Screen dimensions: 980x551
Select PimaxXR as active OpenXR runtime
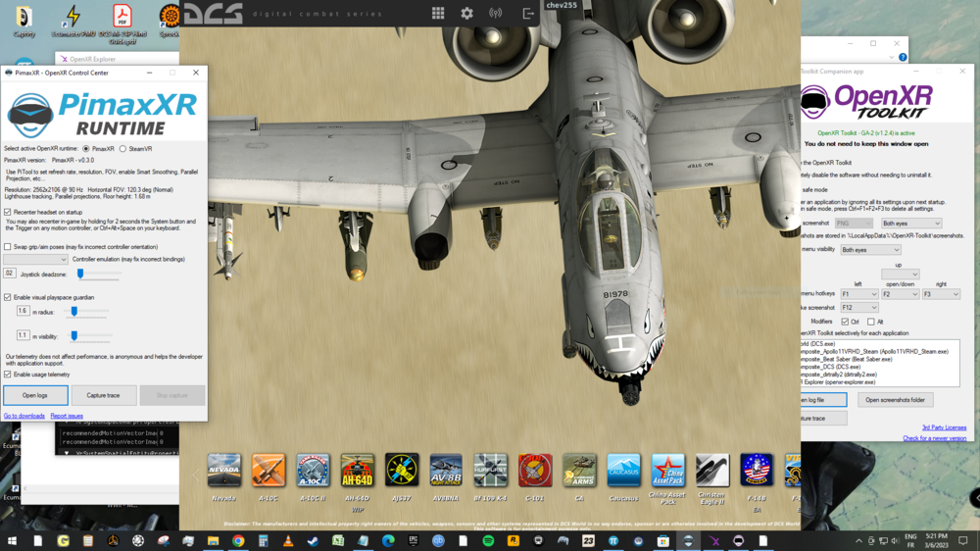pos(85,149)
